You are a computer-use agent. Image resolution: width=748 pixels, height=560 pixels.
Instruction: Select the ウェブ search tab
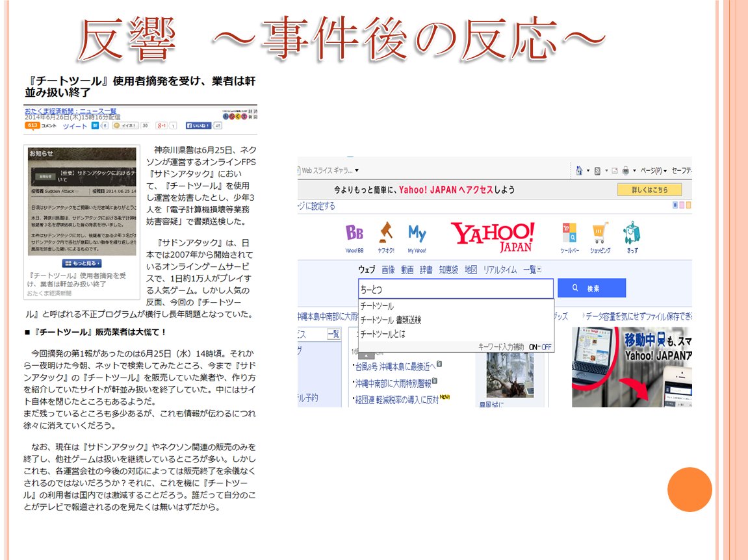pyautogui.click(x=367, y=270)
